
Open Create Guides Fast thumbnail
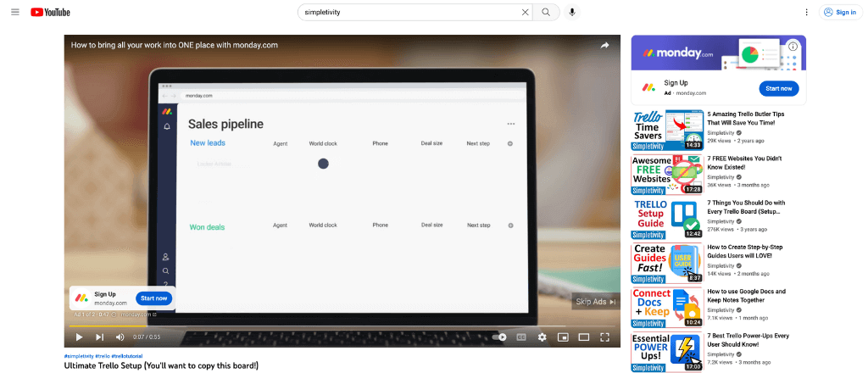667,263
